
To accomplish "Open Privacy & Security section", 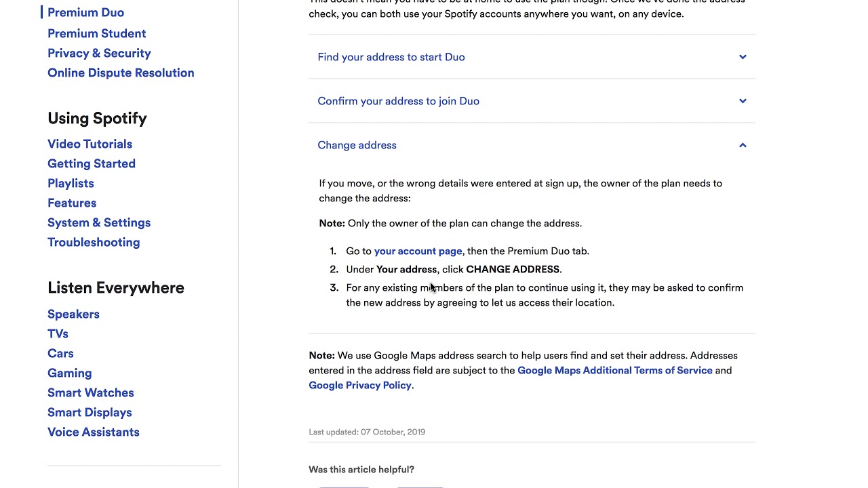I will point(99,53).
